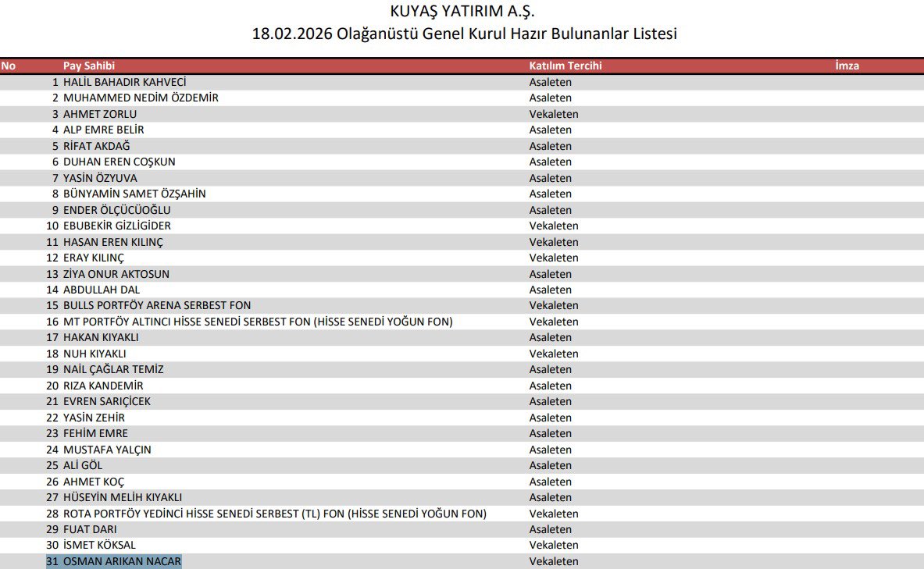
Task: Select the name DUHAN EREN COŞKUN
Action: tap(120, 162)
